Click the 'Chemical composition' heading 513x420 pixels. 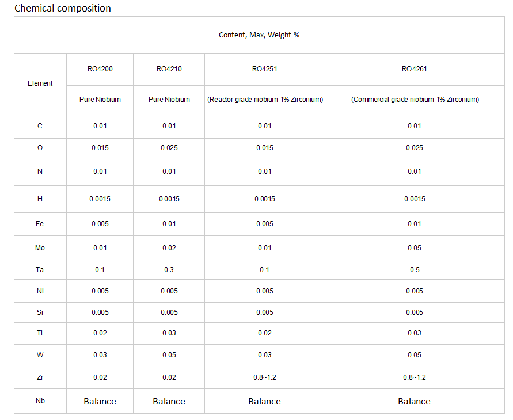tap(63, 8)
